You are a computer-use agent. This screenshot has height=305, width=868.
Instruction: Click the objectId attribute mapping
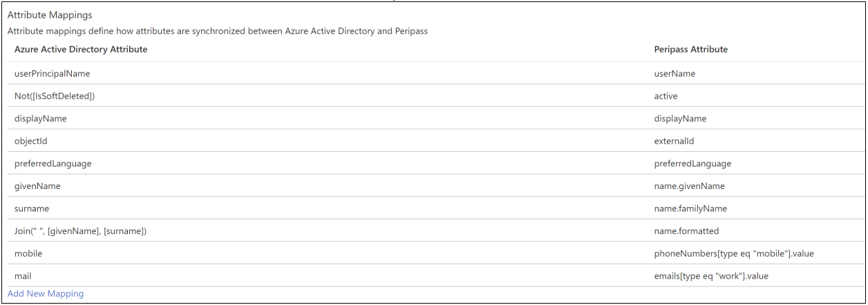(31, 141)
